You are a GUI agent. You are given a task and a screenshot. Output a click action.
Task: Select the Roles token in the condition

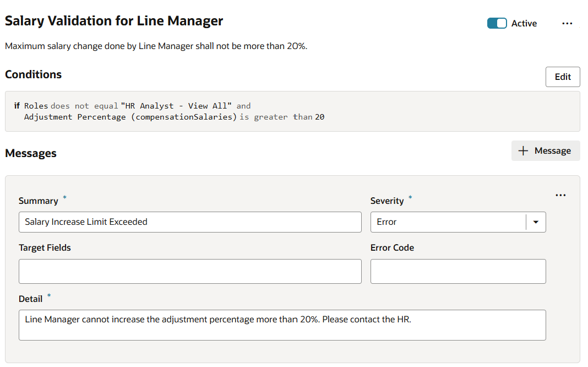point(36,106)
